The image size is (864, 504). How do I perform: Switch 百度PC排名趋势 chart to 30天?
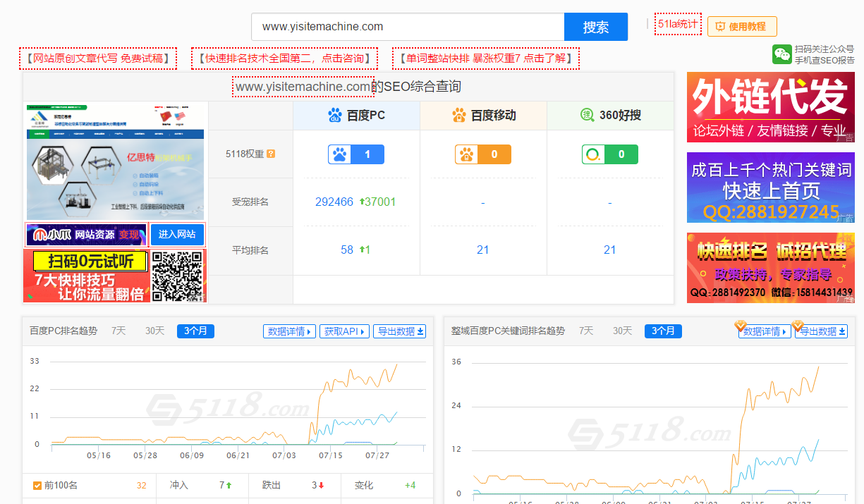tap(155, 331)
